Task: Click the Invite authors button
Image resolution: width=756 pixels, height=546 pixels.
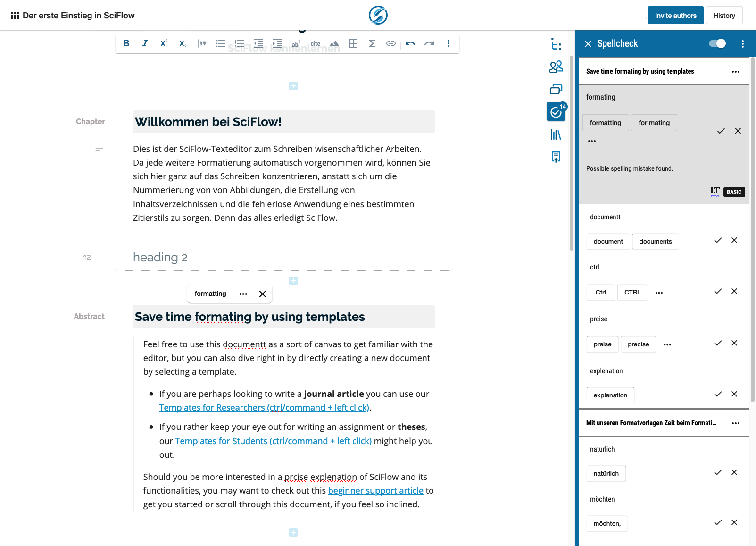Action: 675,15
